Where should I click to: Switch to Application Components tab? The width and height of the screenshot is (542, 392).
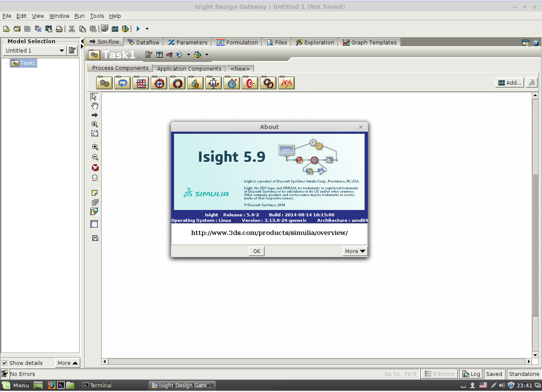(x=189, y=69)
